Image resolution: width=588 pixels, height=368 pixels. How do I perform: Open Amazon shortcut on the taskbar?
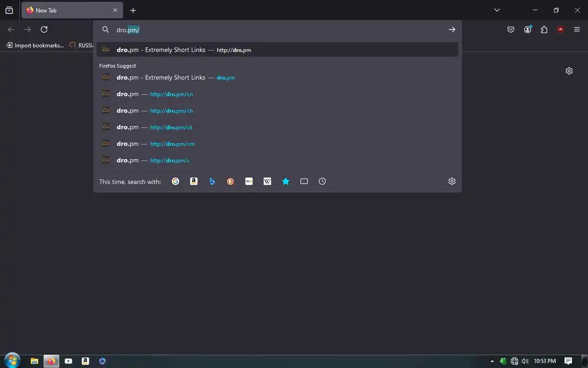pos(85,361)
